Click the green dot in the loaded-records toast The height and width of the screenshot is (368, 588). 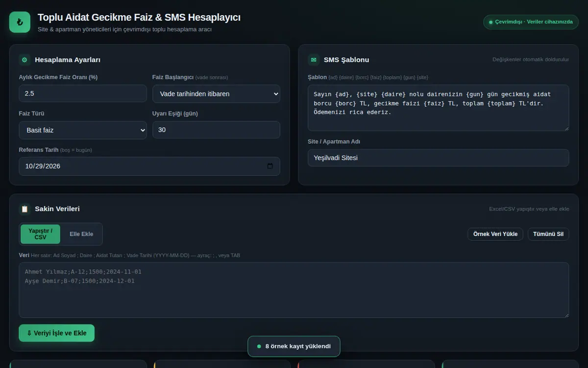(259, 346)
